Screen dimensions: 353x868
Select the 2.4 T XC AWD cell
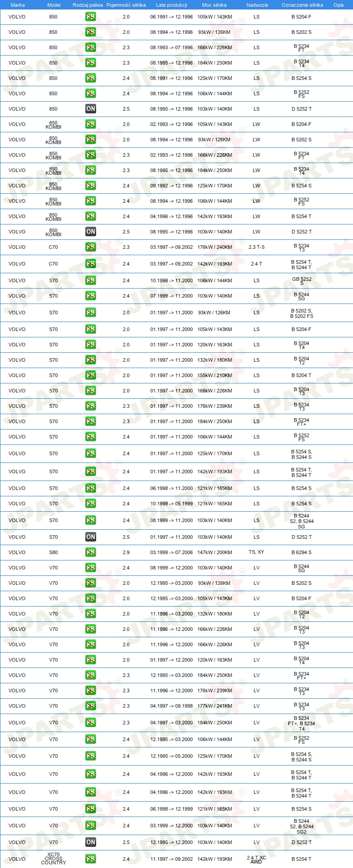coord(256,859)
